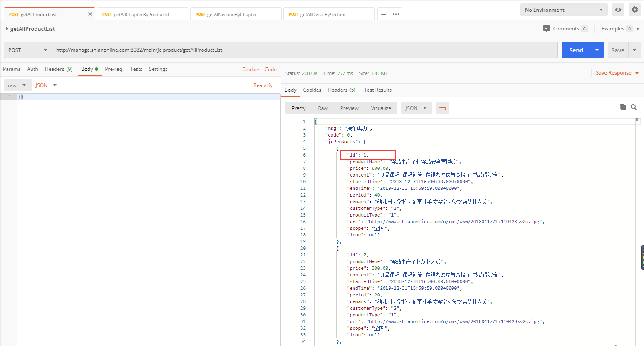This screenshot has width=644, height=346.
Task: Click the "id": 2 line
Action: (358, 255)
